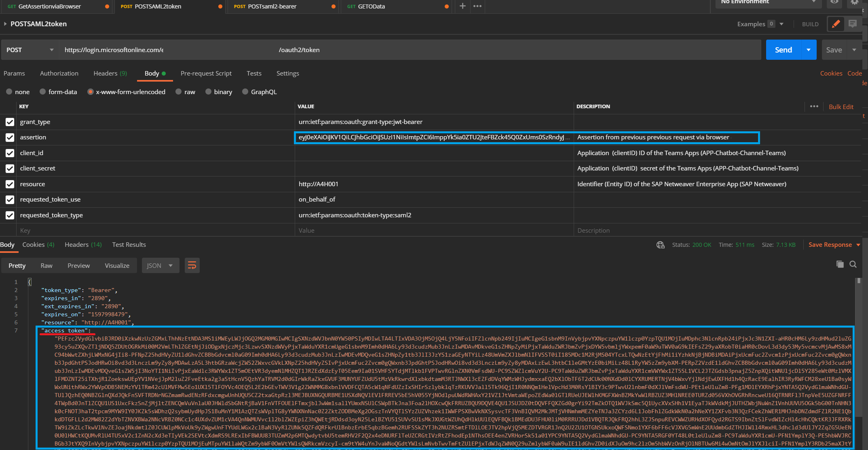
Task: Click the pencil edit icon beside BUILD
Action: tap(836, 24)
